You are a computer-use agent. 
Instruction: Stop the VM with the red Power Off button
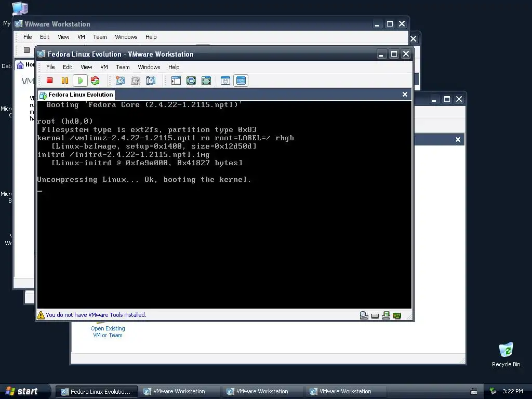click(49, 81)
